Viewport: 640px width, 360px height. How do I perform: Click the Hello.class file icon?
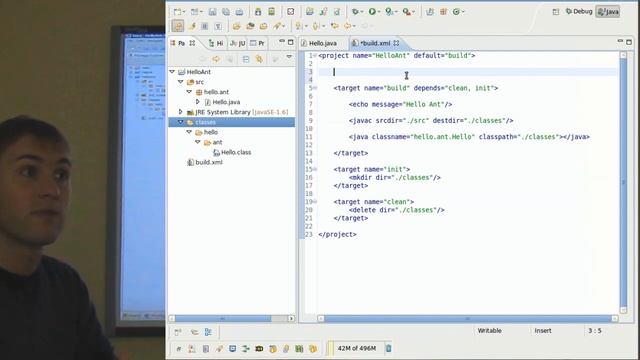[216, 152]
